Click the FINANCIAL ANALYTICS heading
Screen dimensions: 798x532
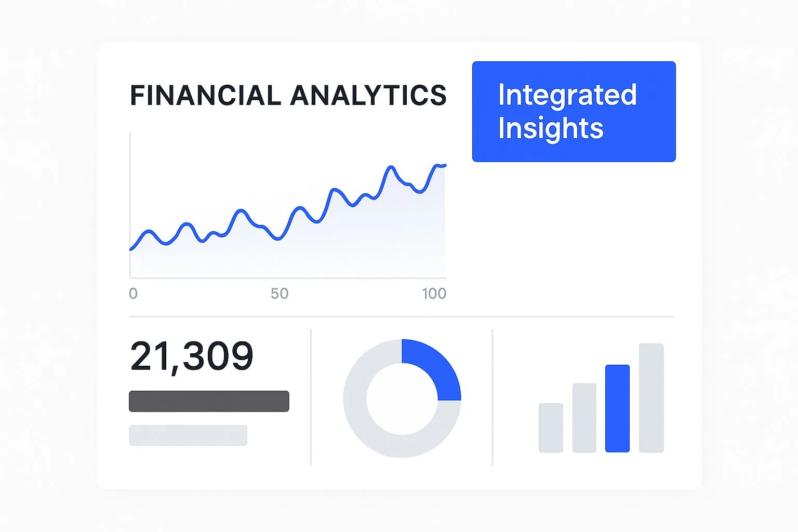pos(288,96)
